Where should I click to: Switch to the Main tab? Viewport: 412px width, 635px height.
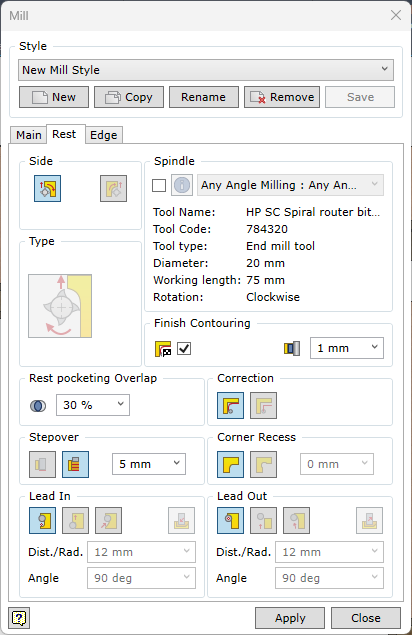pos(28,135)
